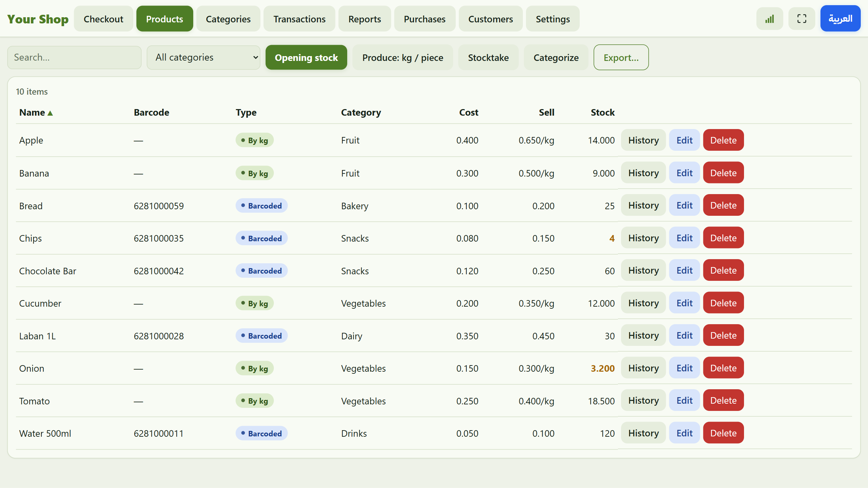View History for Apple
Screen dimensions: 868x488
click(643, 140)
